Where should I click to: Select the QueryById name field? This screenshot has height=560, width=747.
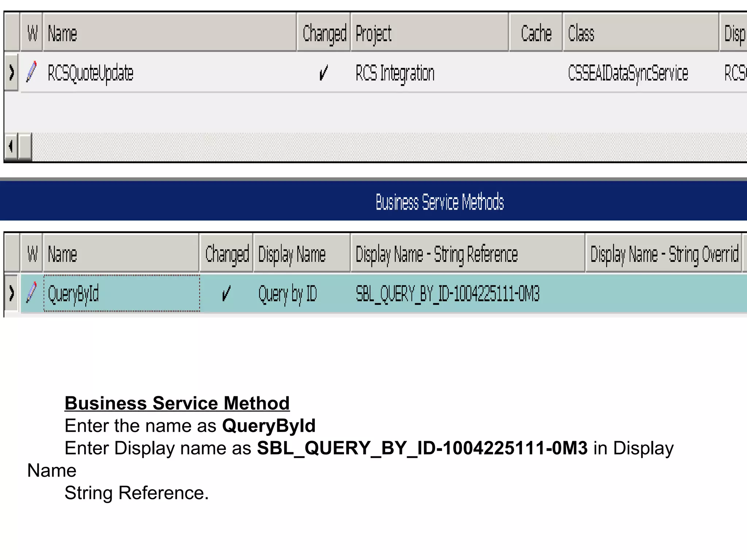[121, 293]
